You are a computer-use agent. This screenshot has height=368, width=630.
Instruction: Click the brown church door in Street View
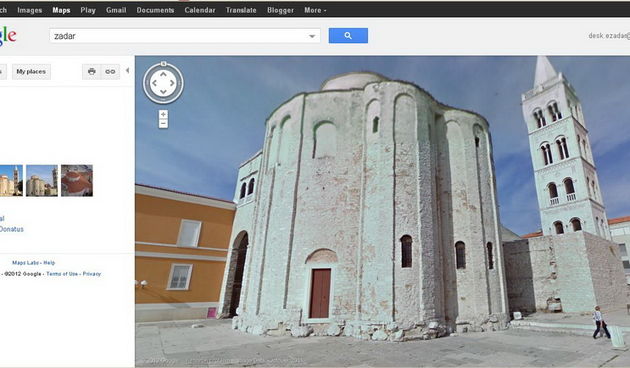(320, 293)
